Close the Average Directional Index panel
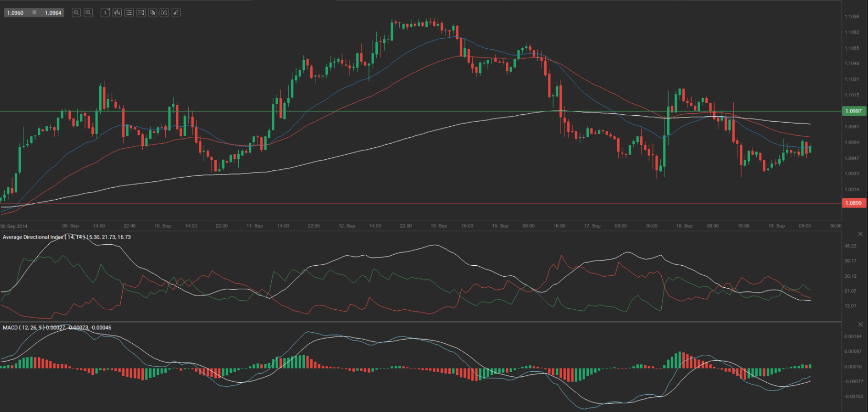868x412 pixels. (x=860, y=234)
